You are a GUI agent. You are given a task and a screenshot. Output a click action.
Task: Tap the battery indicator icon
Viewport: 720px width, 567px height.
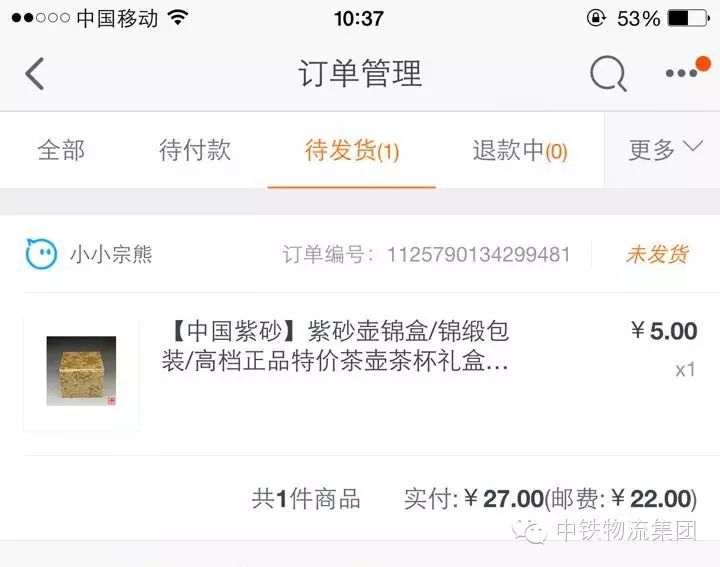[x=689, y=18]
